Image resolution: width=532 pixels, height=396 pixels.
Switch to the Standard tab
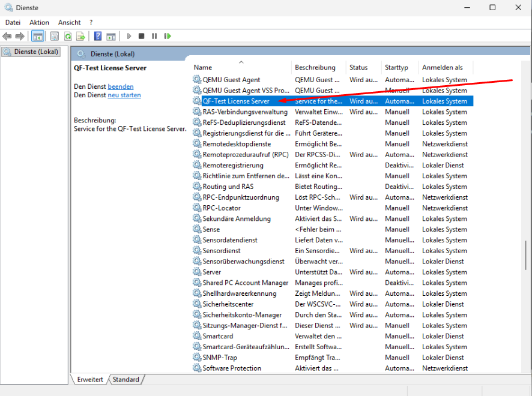pyautogui.click(x=126, y=379)
